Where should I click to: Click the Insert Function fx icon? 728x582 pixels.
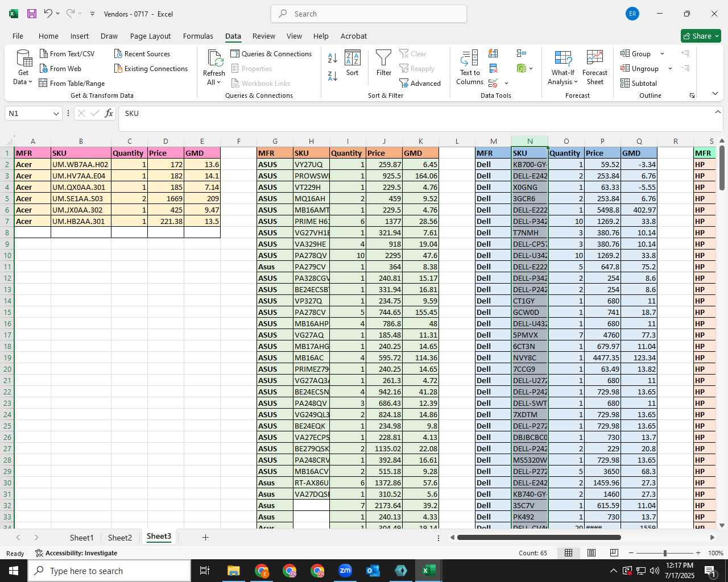point(109,113)
